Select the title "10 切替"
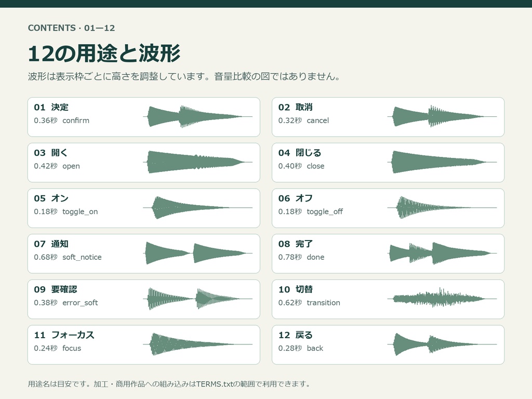The height and width of the screenshot is (399, 532). click(296, 289)
